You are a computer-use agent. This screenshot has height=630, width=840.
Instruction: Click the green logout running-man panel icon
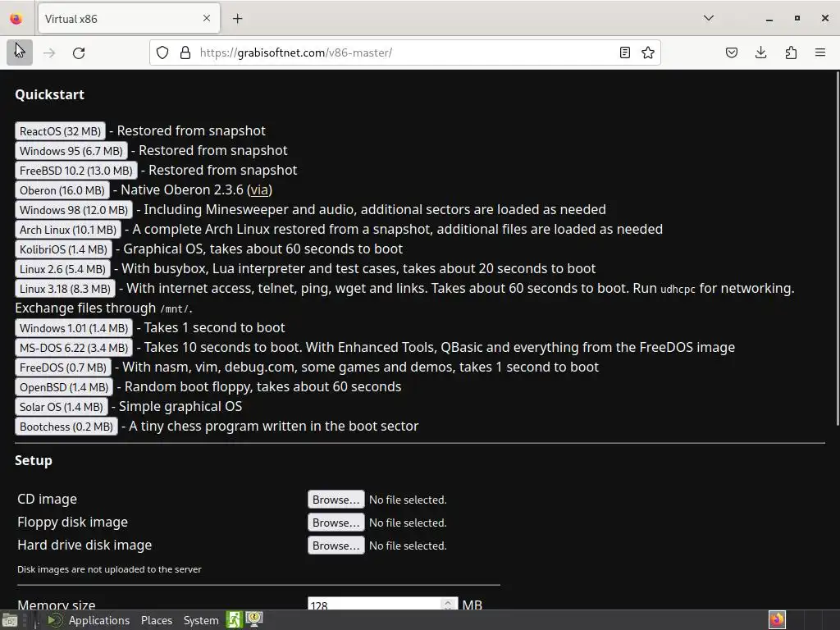(234, 620)
